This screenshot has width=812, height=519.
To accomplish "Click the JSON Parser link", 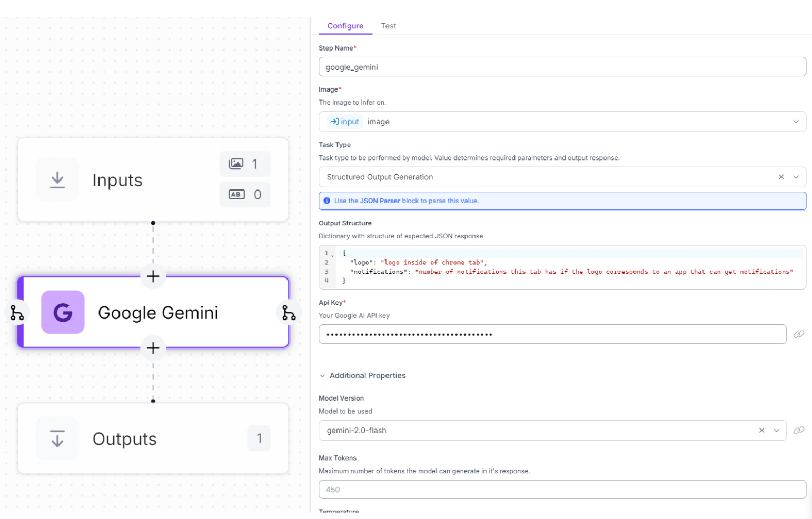I will [380, 201].
